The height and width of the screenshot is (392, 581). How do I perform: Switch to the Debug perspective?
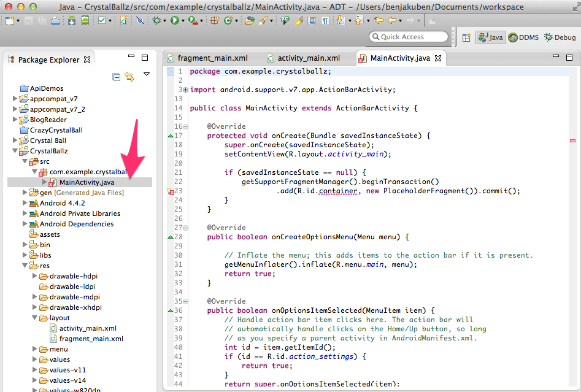560,37
